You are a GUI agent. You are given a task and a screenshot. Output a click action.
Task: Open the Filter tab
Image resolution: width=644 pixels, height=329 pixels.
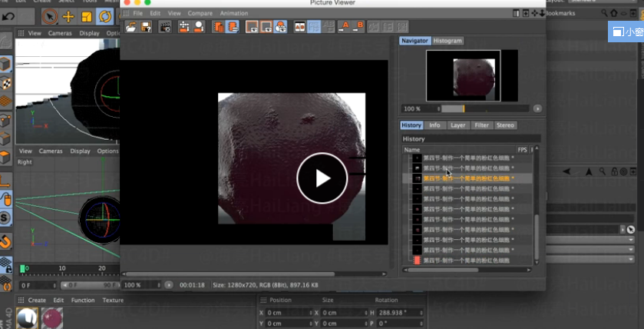pyautogui.click(x=481, y=125)
